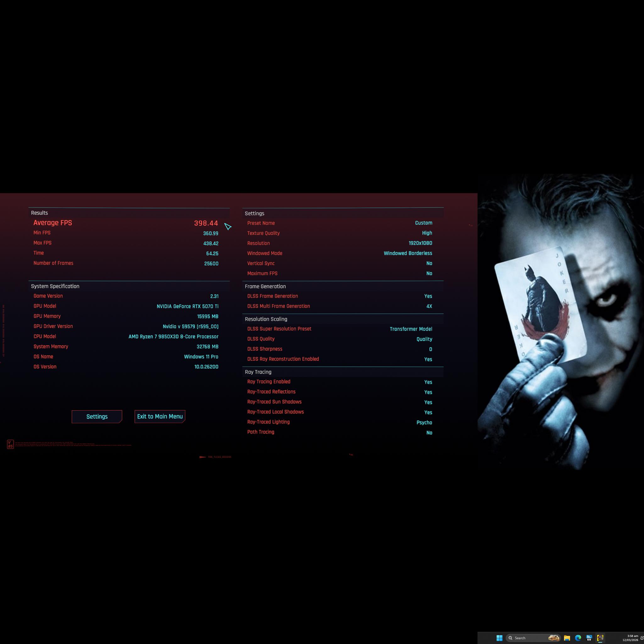
Task: Click Preset Name value Custom
Action: tap(423, 223)
